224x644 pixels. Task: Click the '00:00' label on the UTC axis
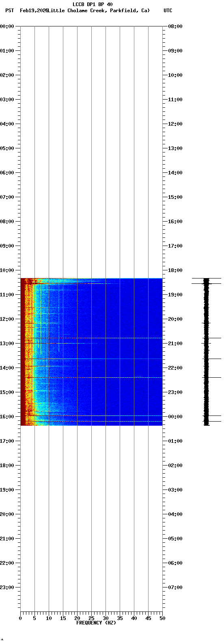175,417
